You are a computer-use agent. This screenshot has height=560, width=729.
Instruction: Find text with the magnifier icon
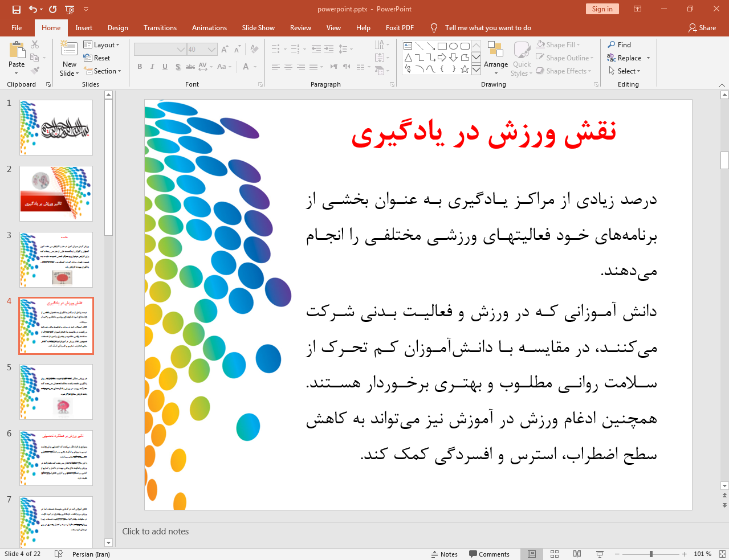pos(619,45)
